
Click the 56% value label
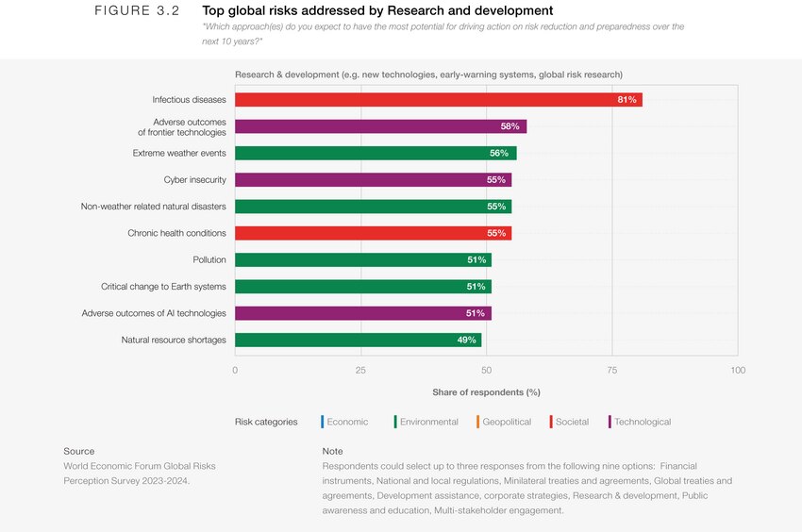pos(499,153)
